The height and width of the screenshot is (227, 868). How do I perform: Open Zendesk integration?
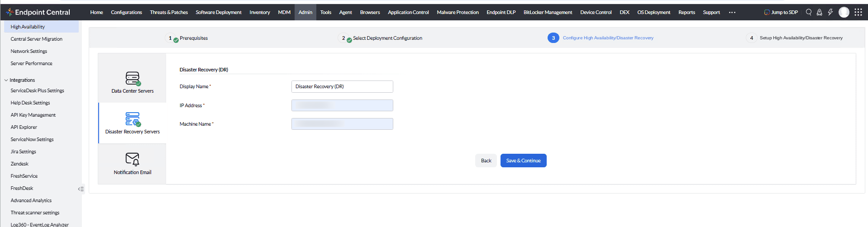19,164
